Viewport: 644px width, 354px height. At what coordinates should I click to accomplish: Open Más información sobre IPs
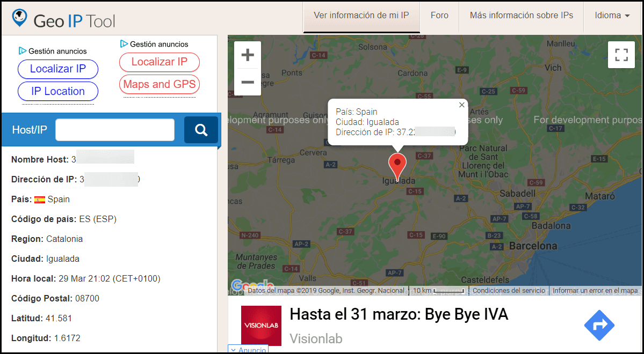coord(521,16)
